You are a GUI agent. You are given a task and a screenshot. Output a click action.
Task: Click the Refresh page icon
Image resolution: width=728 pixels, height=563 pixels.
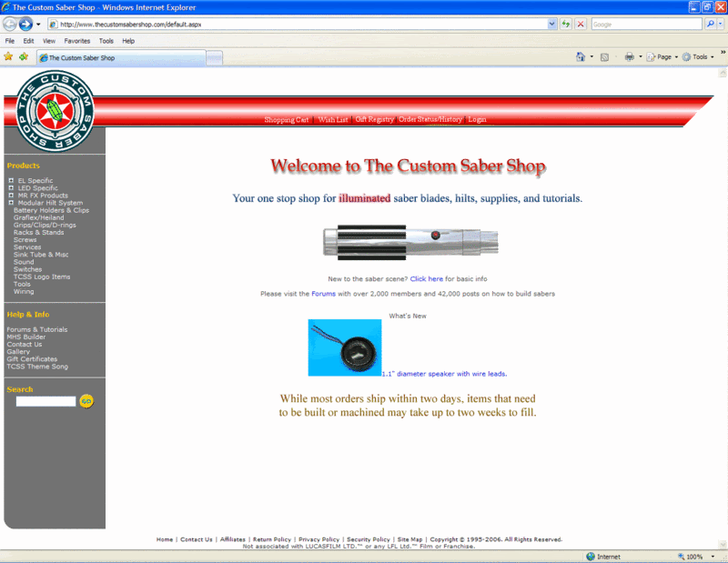566,25
